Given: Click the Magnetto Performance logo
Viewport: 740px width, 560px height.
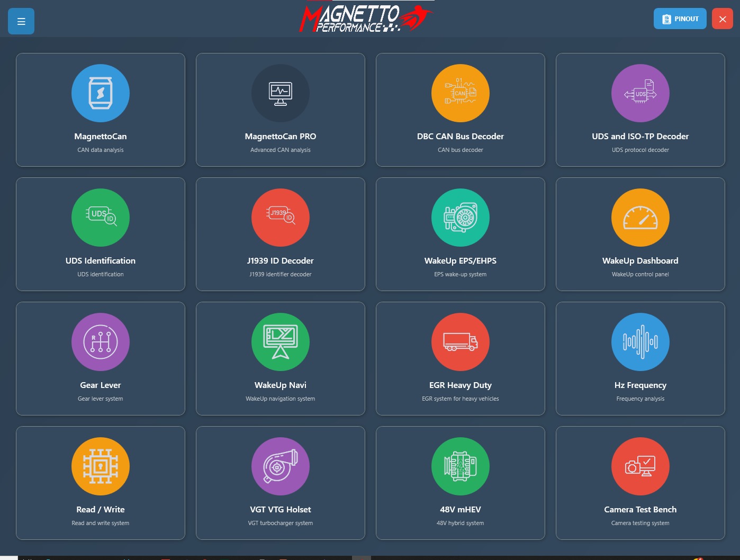Looking at the screenshot, I should [x=365, y=19].
